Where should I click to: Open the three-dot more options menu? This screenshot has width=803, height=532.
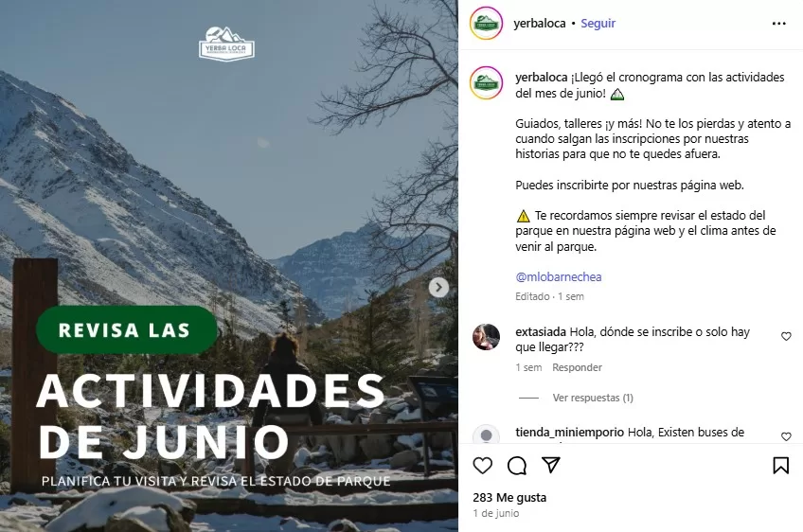click(778, 24)
